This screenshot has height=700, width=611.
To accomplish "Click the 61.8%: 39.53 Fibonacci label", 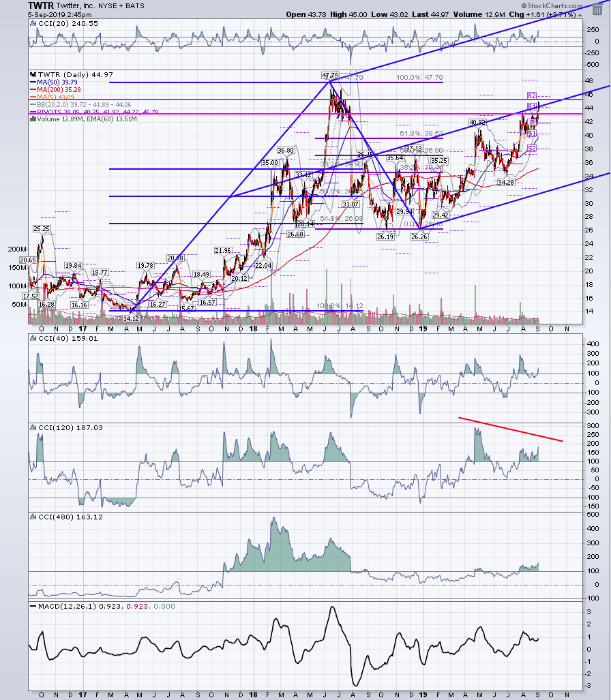I will point(421,134).
